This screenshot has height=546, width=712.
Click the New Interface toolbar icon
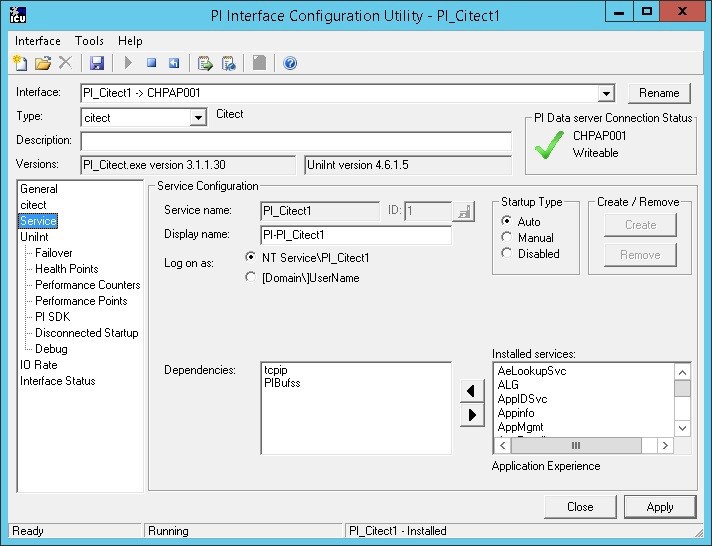[x=20, y=63]
